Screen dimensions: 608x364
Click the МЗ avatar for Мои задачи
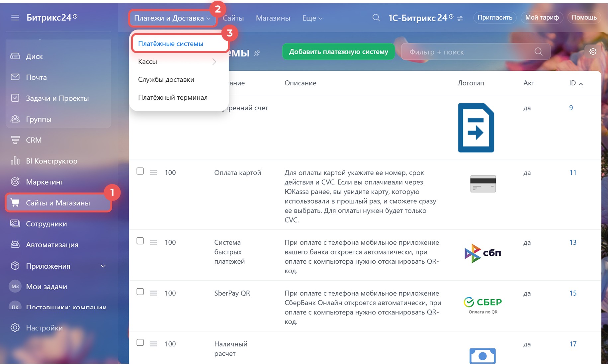(x=15, y=286)
